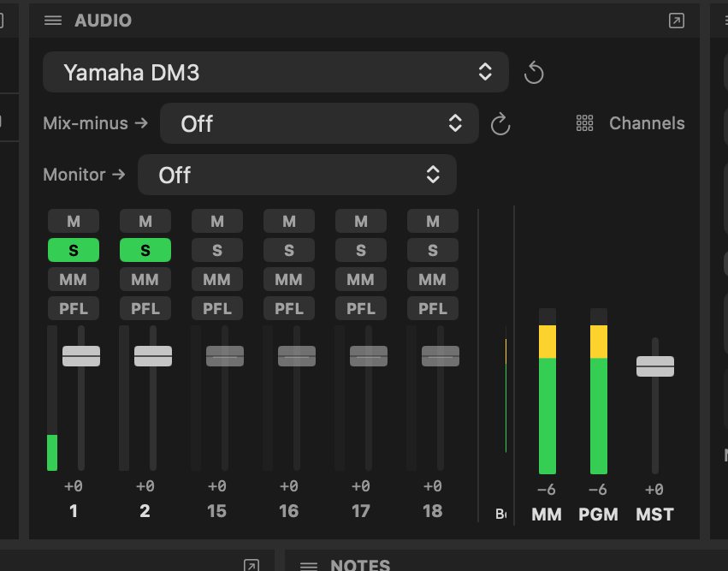
Task: Click the NOTES panel title
Action: pyautogui.click(x=360, y=565)
